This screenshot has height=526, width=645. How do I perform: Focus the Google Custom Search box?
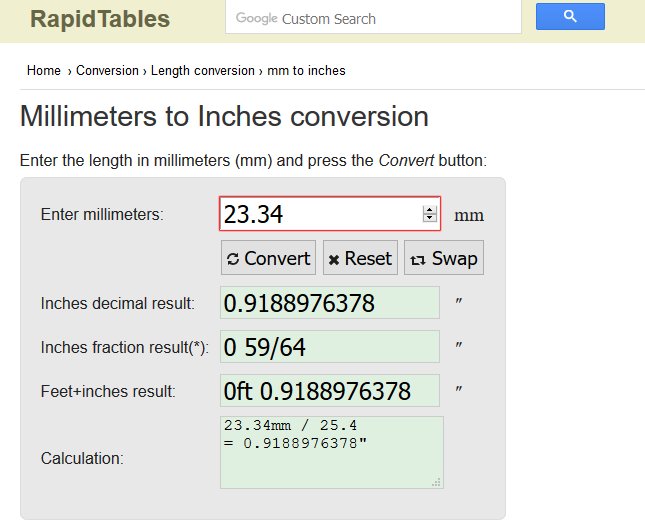tap(373, 18)
